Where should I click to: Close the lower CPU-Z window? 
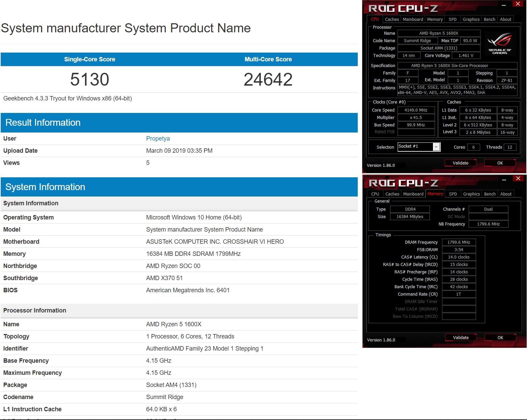click(518, 179)
